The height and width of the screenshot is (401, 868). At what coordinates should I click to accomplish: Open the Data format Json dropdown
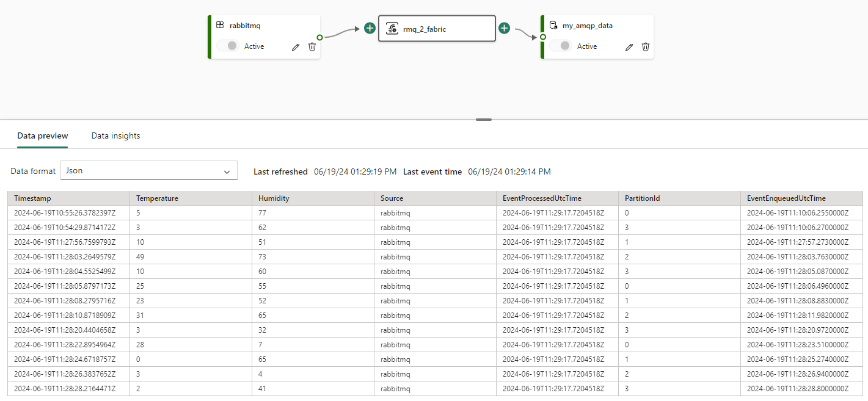tap(149, 171)
